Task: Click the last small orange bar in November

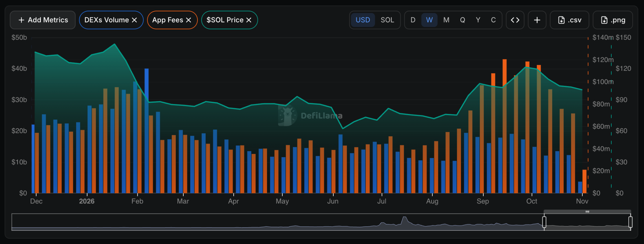Action: click(584, 181)
